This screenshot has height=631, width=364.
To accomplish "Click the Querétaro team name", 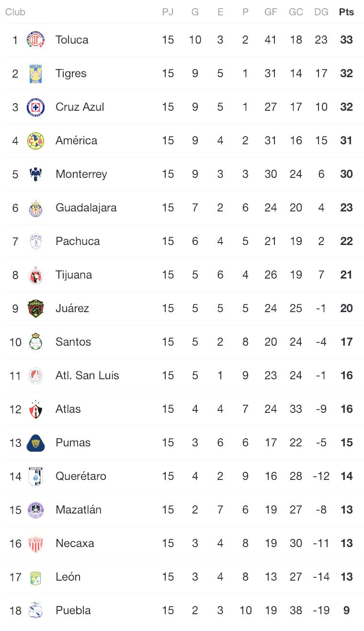I will point(81,476).
